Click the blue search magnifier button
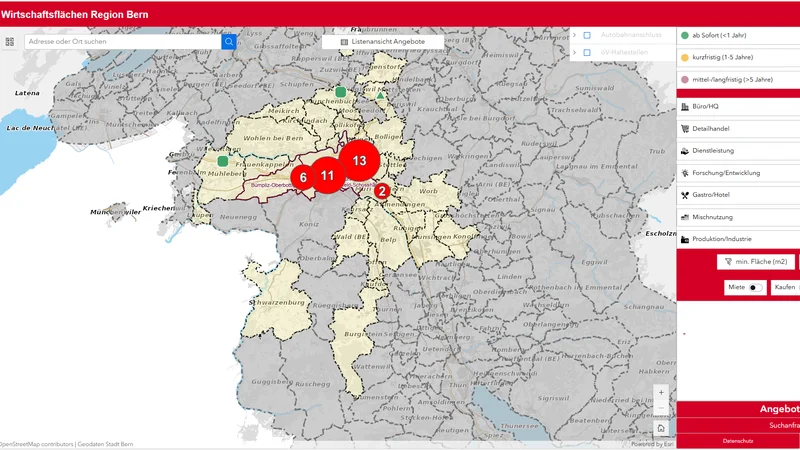The image size is (800, 450). pyautogui.click(x=229, y=42)
